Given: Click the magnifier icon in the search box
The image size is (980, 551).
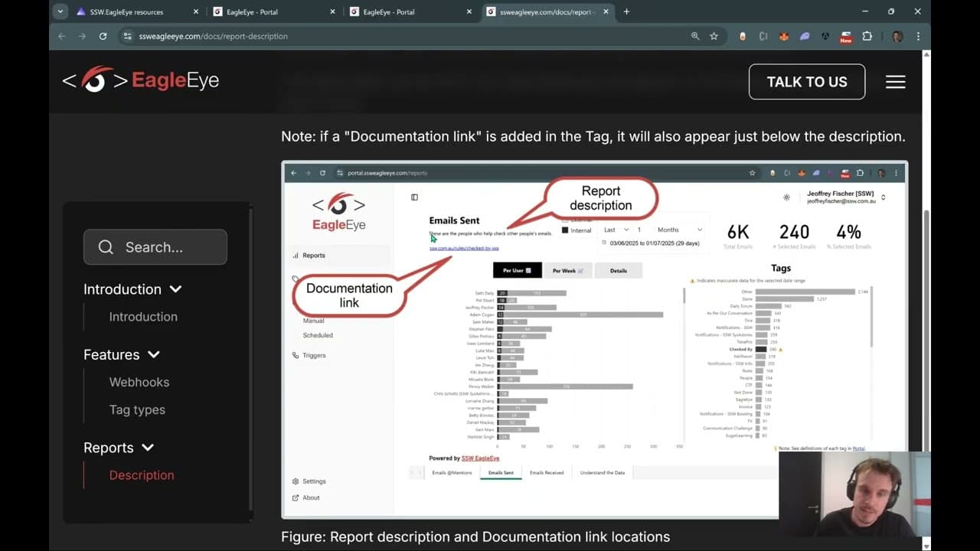Looking at the screenshot, I should [106, 246].
